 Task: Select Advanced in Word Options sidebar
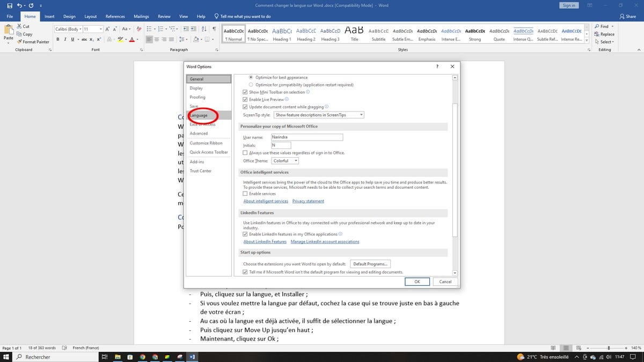pos(209,134)
